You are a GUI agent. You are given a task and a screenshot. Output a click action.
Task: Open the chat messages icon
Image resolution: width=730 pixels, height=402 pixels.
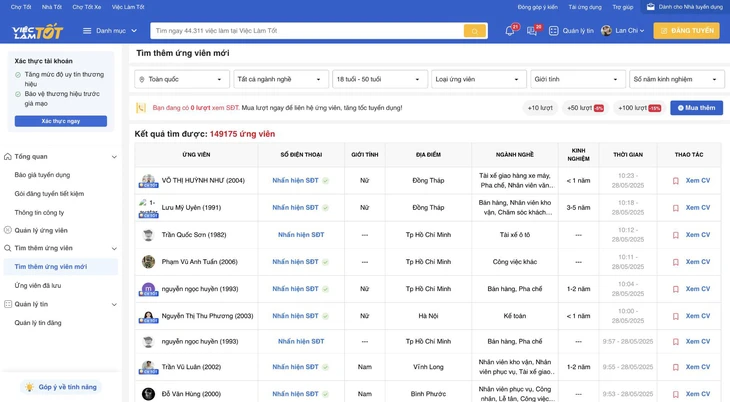[532, 31]
